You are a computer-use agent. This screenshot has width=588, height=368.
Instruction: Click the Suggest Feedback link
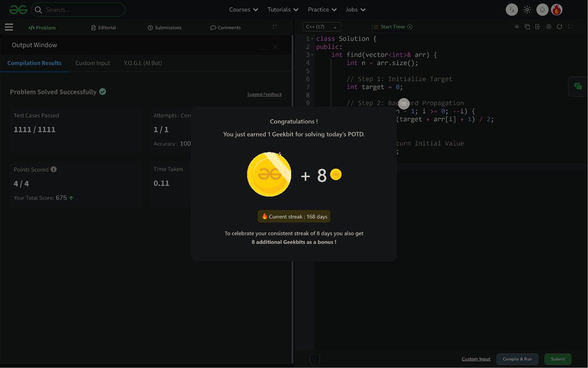click(265, 94)
